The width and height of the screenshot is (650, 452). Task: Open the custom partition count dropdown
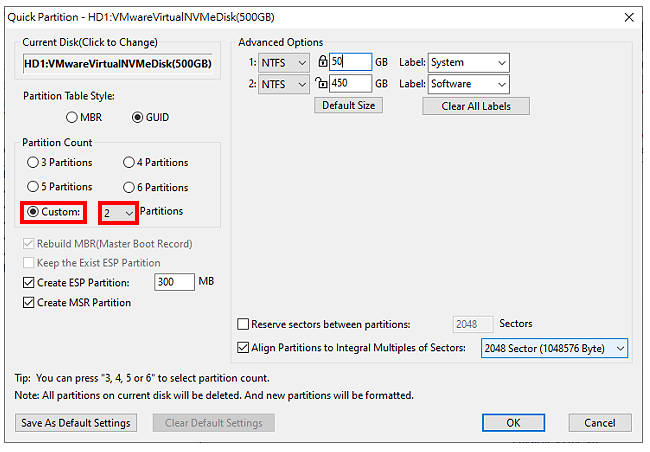(118, 213)
